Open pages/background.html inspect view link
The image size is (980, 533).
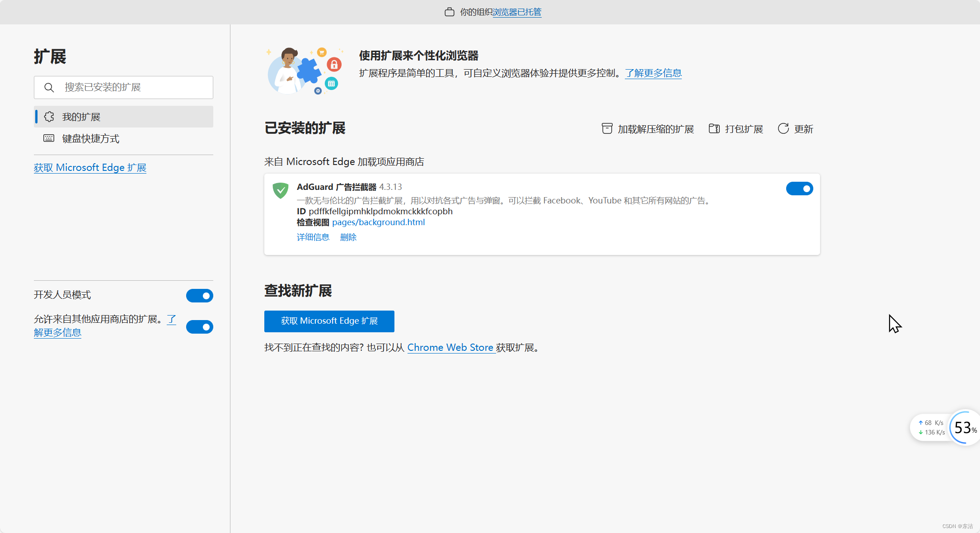point(378,222)
